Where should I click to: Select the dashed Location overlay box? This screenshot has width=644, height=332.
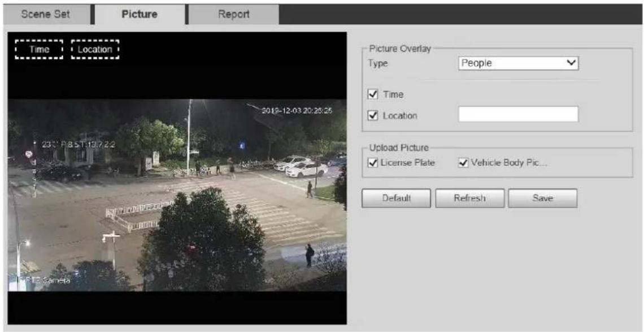coord(95,49)
